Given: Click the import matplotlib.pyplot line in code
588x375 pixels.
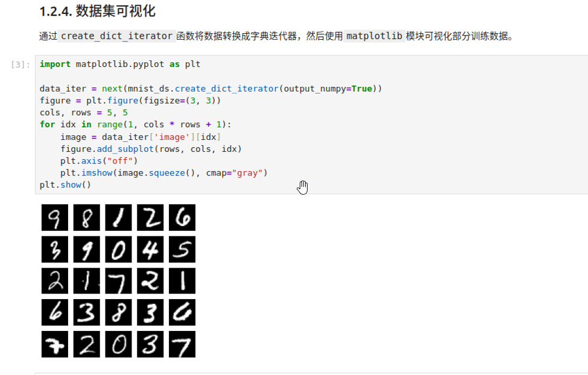Looking at the screenshot, I should 120,64.
